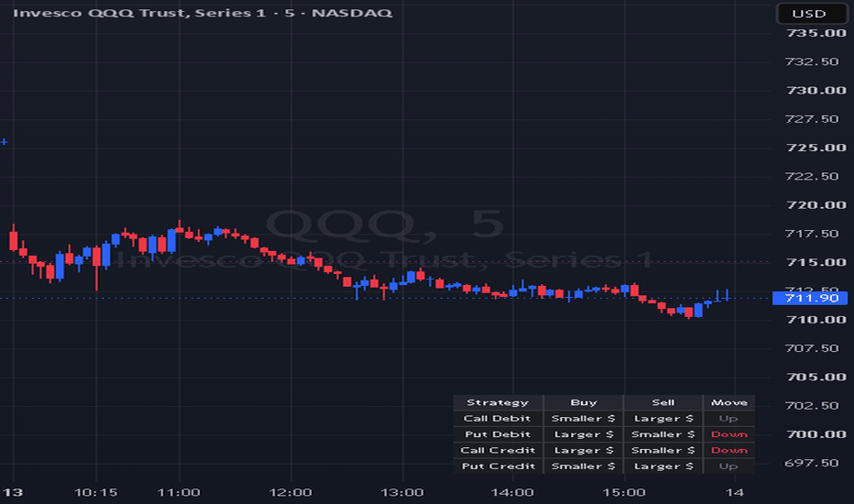Viewport: 854px width, 504px height.
Task: Select the Call Debit strategy row label
Action: click(498, 419)
